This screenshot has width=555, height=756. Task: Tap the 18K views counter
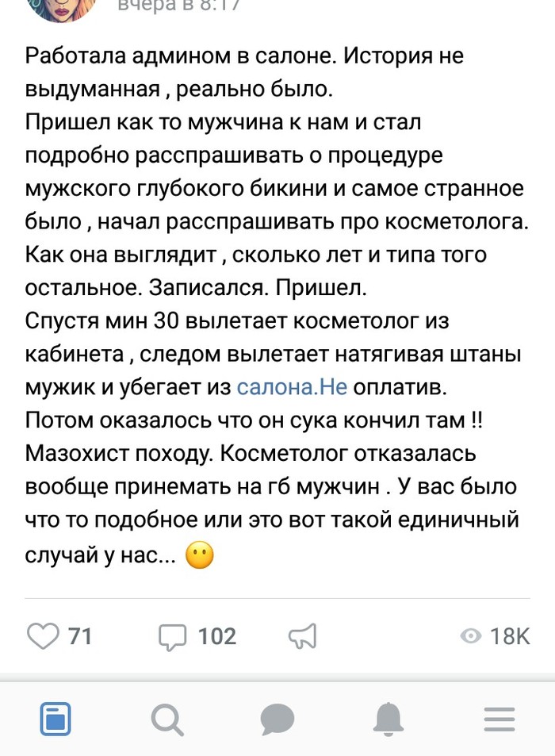coord(510,636)
